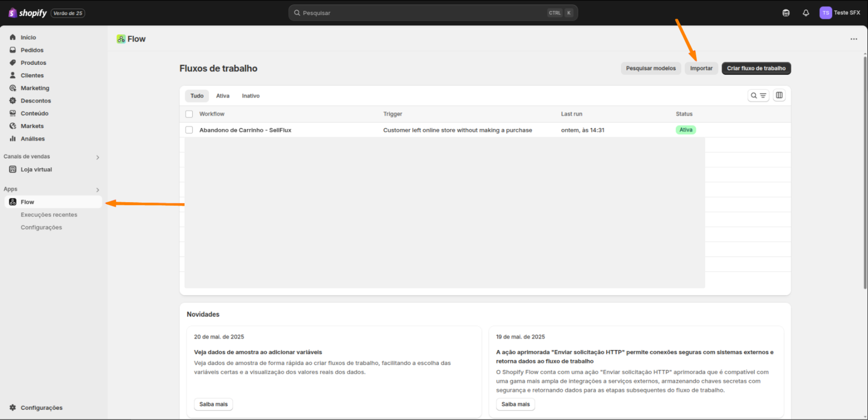
Task: Click the magnifier icon in search bar
Action: (297, 13)
